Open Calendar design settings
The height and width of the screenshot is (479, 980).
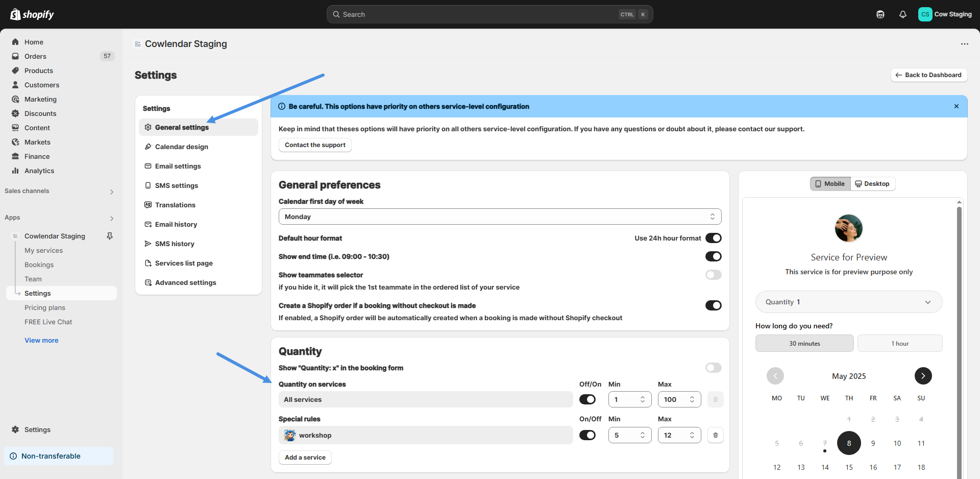(x=181, y=147)
